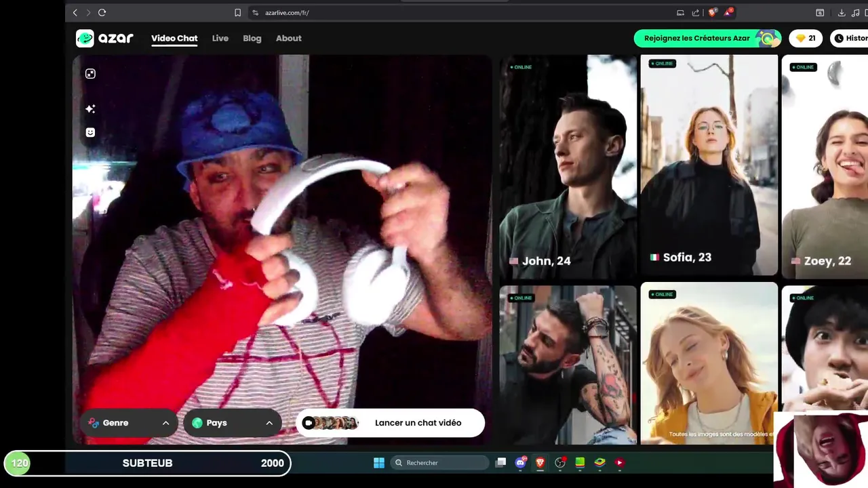
Task: Open tattooed bearded man profile card
Action: pyautogui.click(x=568, y=365)
